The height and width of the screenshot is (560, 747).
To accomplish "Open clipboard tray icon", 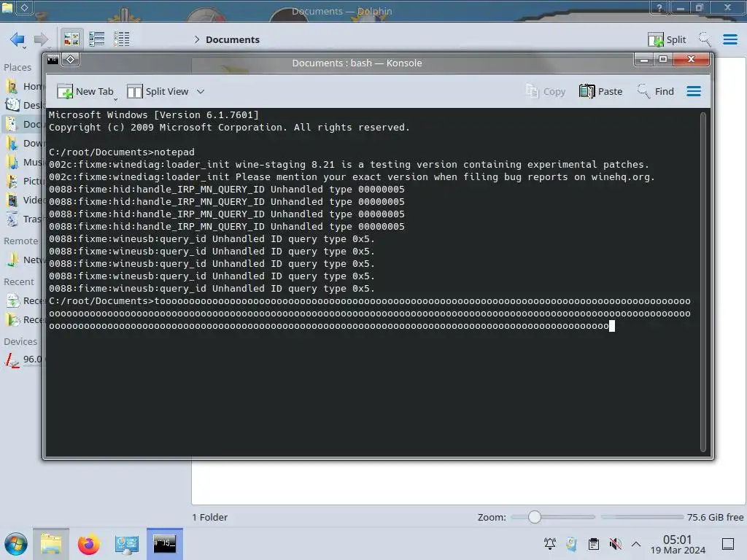I will (594, 543).
